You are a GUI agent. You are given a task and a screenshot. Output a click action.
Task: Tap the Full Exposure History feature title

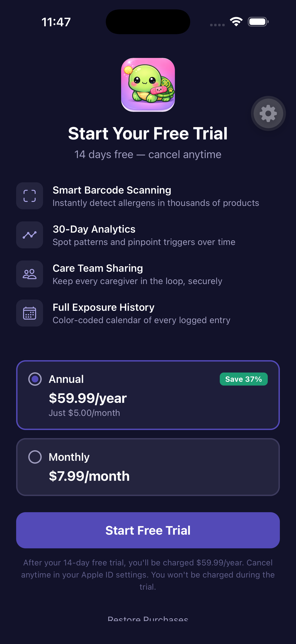pyautogui.click(x=103, y=307)
